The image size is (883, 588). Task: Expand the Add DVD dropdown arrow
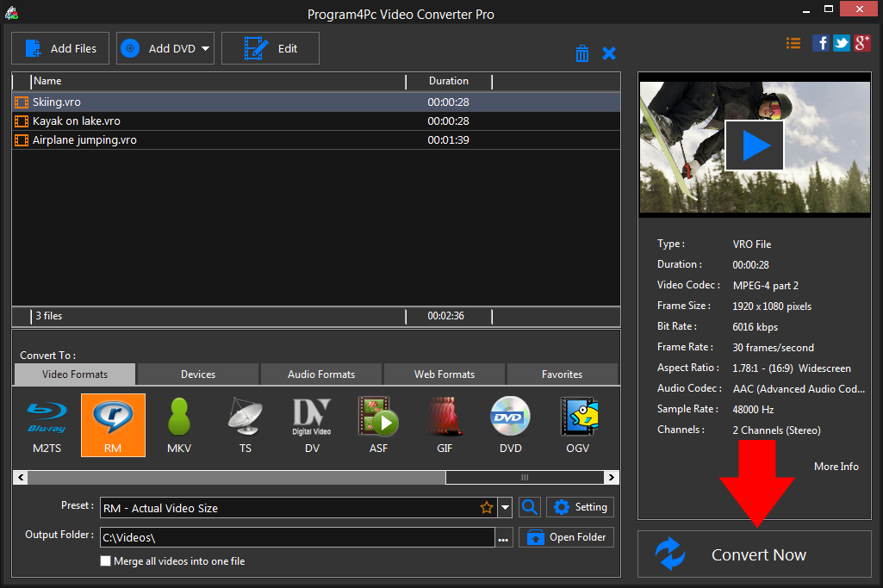(x=206, y=49)
